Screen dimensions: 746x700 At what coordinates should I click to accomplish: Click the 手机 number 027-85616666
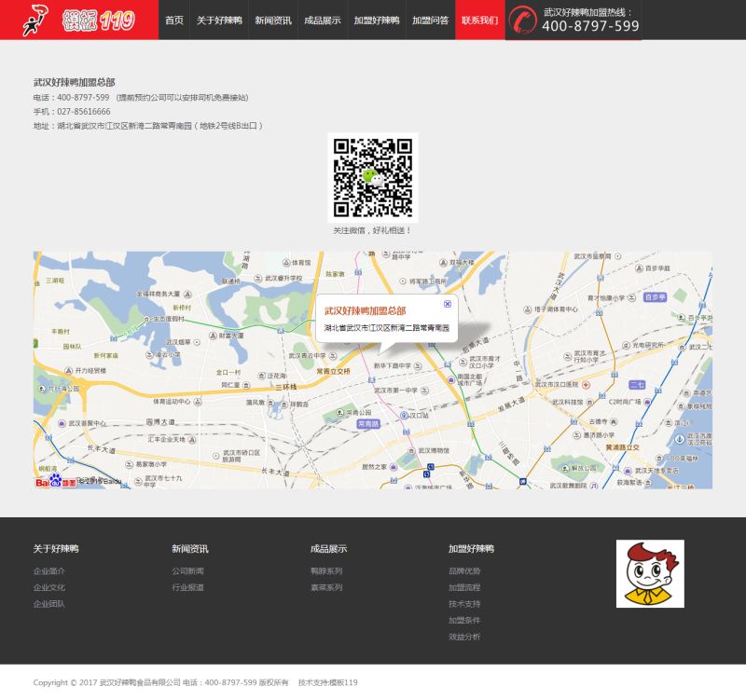click(84, 111)
